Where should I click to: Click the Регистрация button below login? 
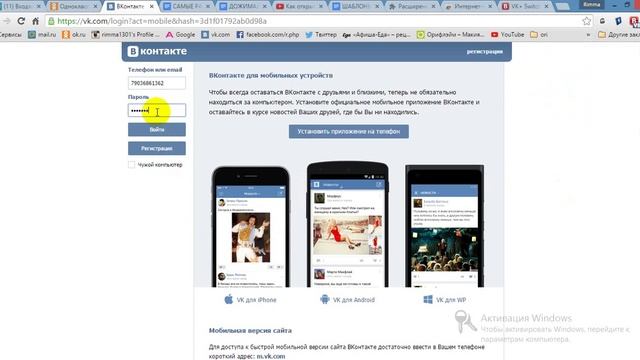(157, 148)
